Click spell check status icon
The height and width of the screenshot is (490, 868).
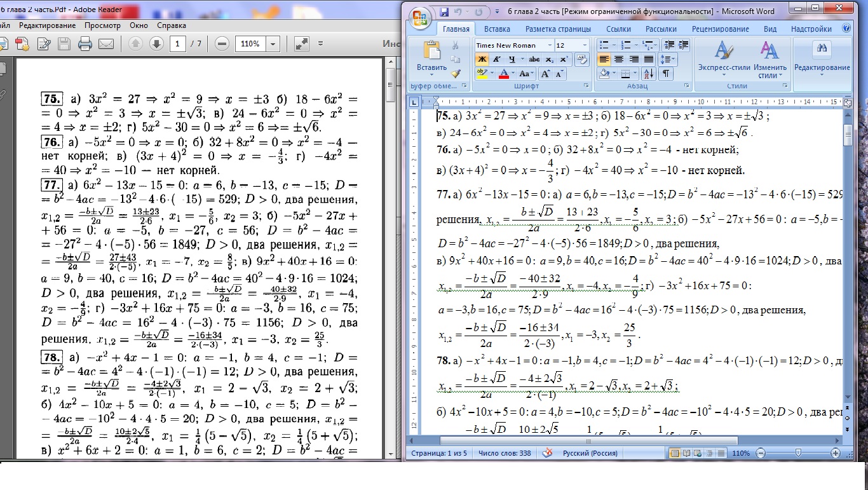point(546,453)
